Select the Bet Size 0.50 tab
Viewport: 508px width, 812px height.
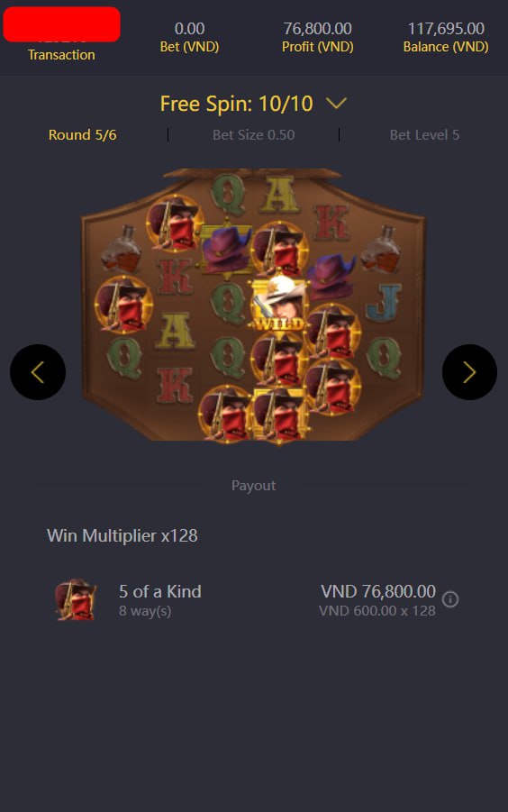(x=253, y=135)
